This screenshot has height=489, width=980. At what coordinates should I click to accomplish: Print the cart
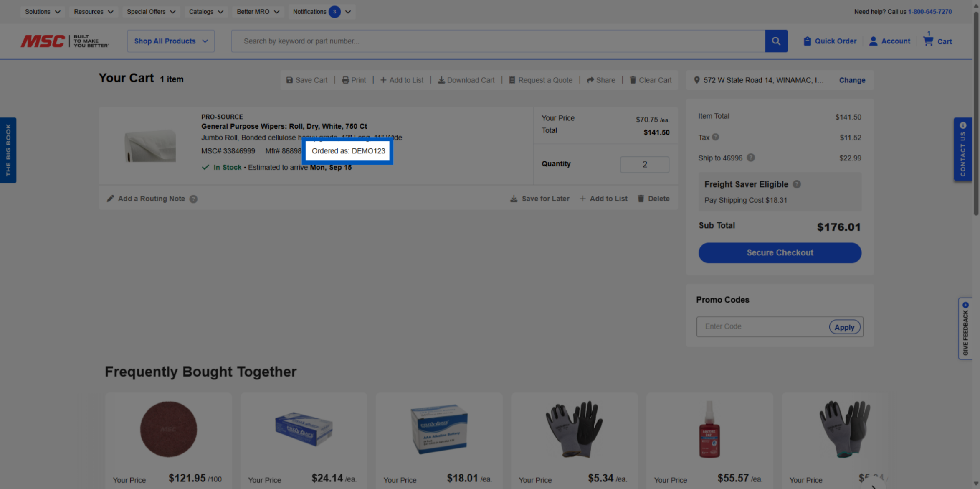(x=354, y=80)
